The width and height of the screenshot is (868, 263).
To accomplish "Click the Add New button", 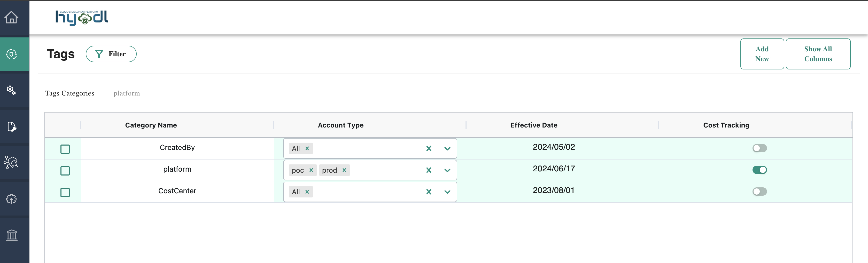I will [x=762, y=53].
